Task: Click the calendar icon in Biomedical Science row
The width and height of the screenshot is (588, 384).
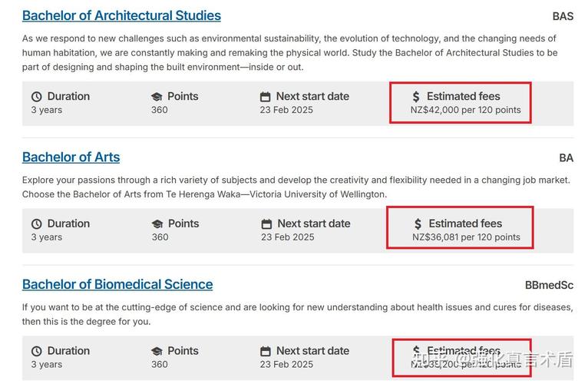Action: pos(266,351)
